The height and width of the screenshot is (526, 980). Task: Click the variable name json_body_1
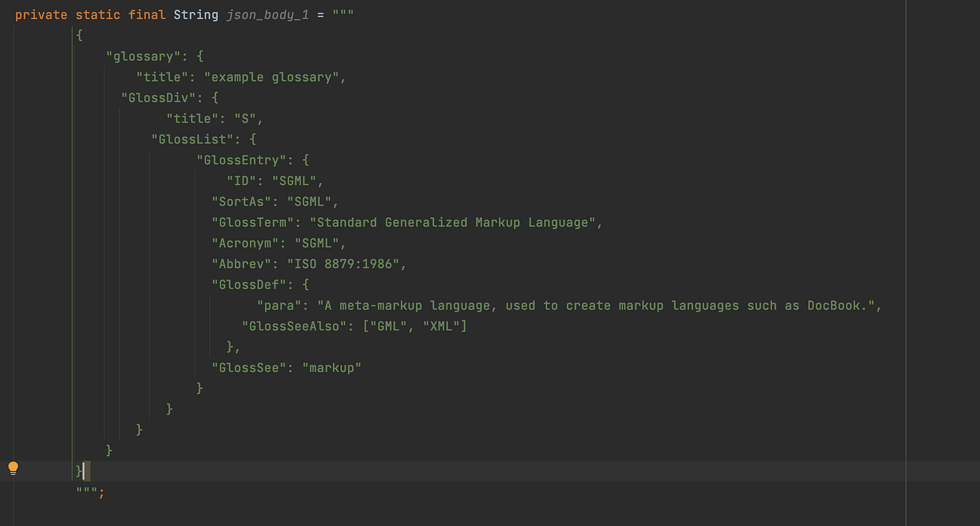(267, 15)
